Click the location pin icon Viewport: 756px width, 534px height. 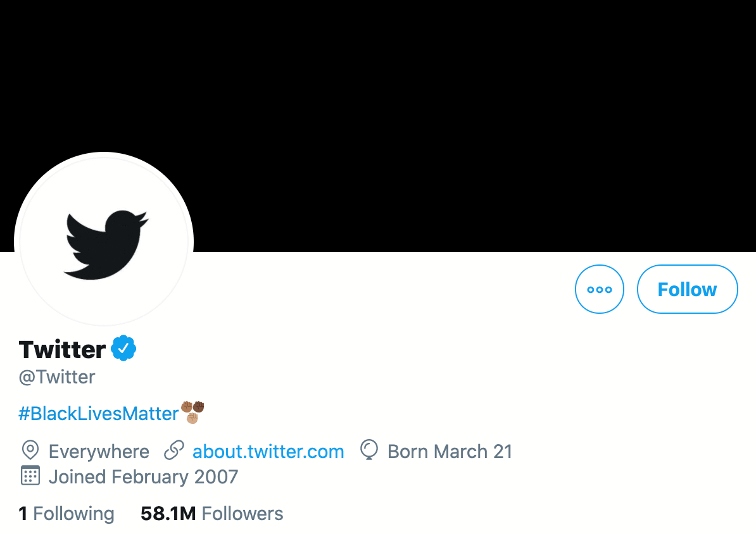(x=30, y=451)
